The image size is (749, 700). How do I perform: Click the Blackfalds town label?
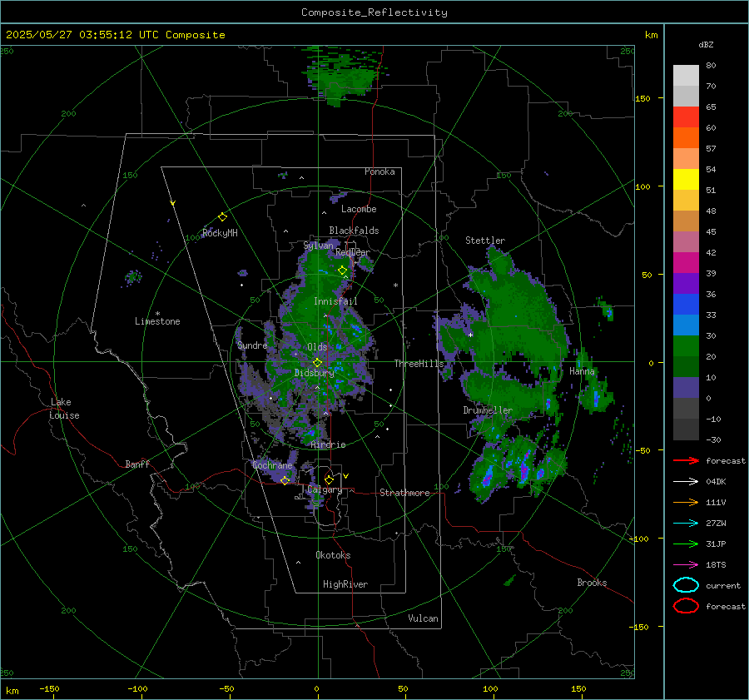[x=354, y=231]
